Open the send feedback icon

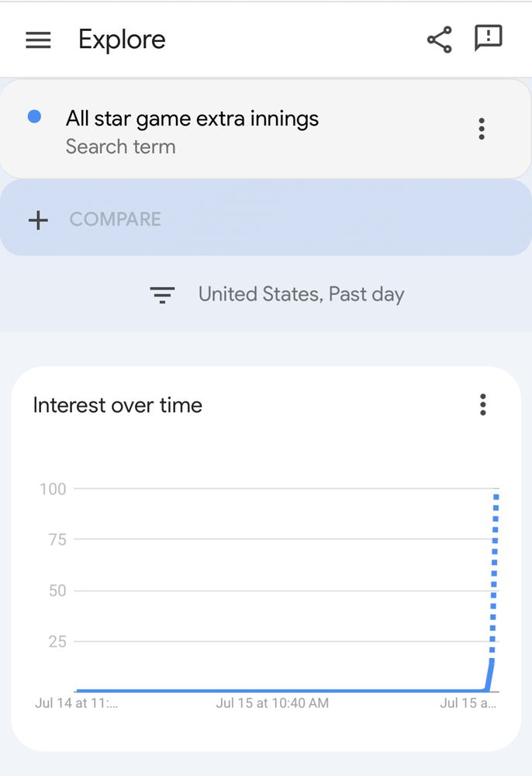point(489,38)
